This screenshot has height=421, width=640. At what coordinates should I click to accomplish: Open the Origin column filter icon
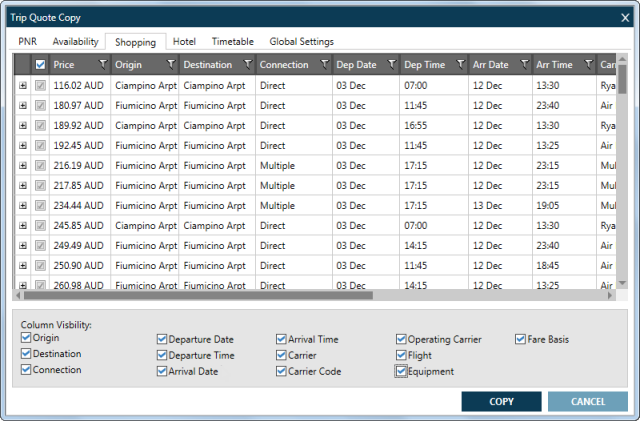point(171,64)
